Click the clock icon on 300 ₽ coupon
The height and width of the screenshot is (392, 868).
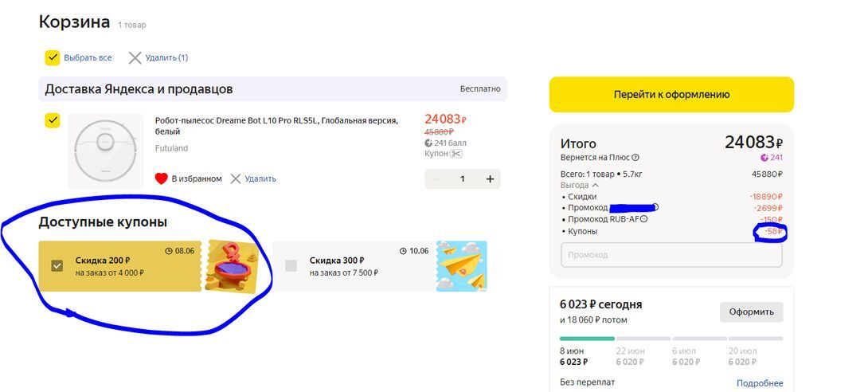[403, 251]
